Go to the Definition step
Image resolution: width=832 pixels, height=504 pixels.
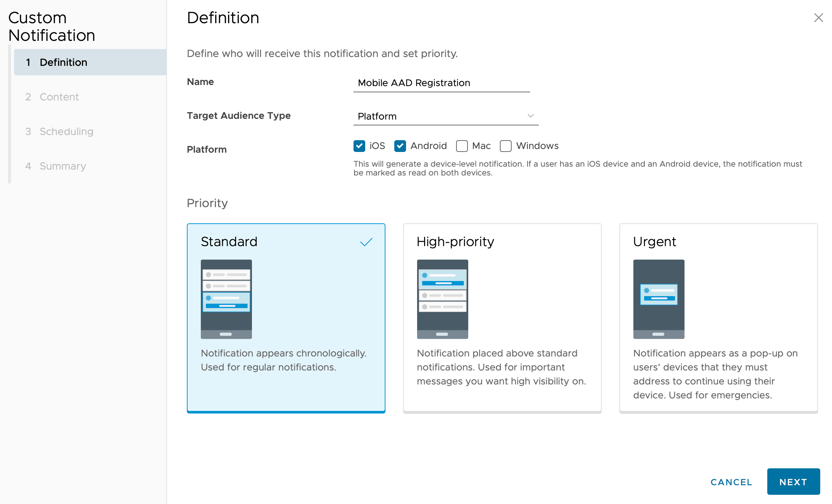click(63, 62)
